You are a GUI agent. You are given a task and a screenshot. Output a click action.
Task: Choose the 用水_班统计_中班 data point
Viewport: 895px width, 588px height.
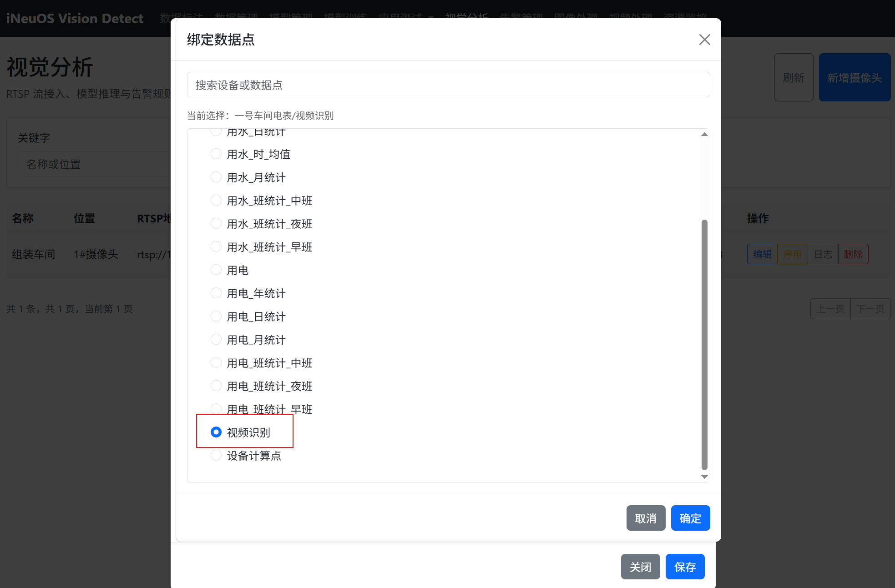point(216,200)
